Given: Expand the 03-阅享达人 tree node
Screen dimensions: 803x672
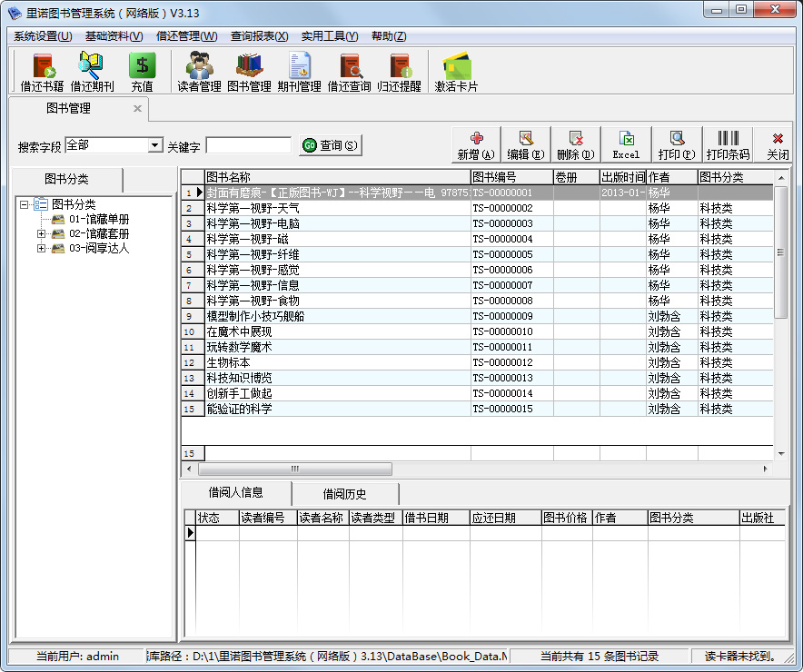Looking at the screenshot, I should (x=41, y=248).
